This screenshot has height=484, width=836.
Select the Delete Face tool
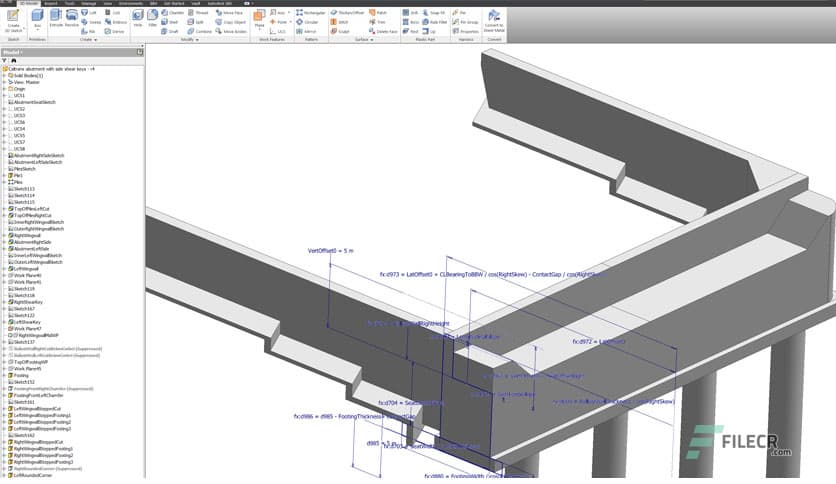(x=383, y=31)
